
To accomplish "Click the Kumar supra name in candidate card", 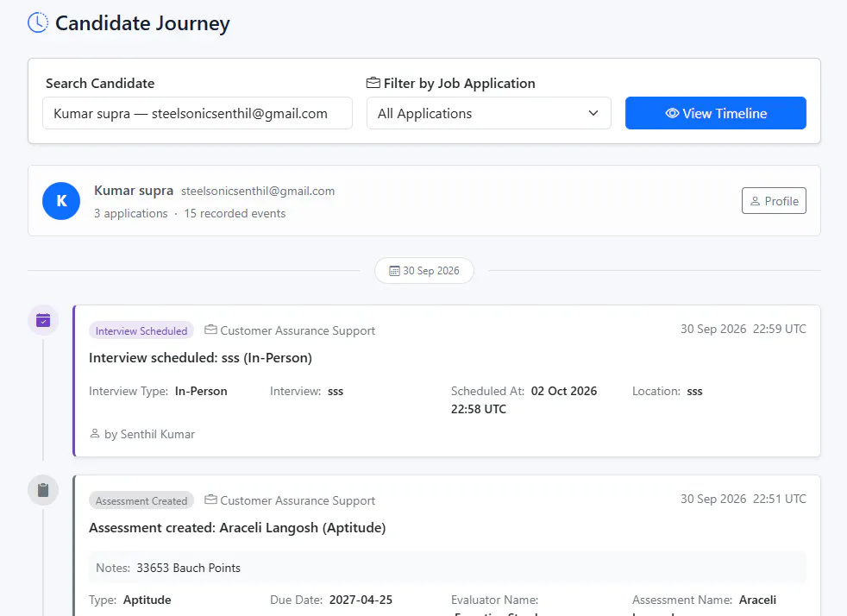I will click(x=134, y=191).
